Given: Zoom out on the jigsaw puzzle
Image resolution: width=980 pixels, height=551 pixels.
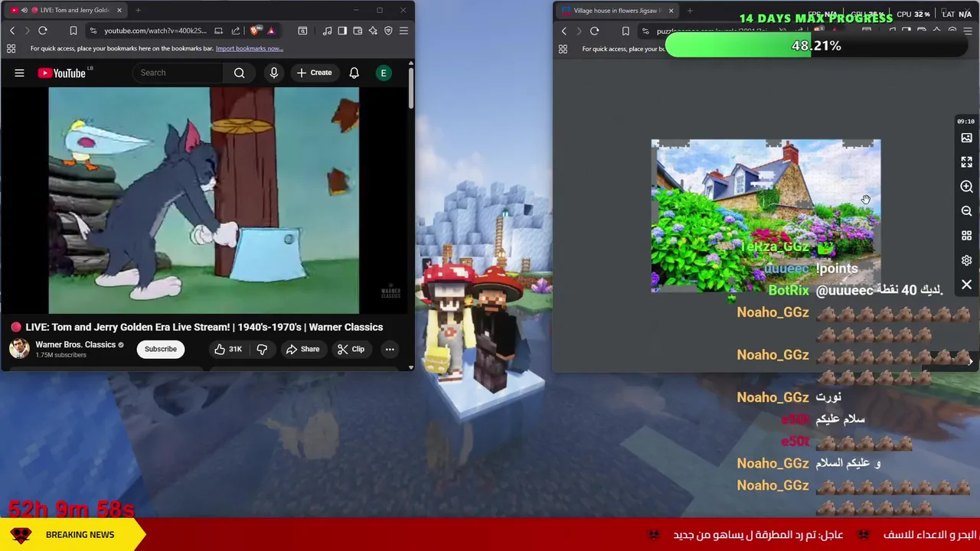Looking at the screenshot, I should pos(966,211).
